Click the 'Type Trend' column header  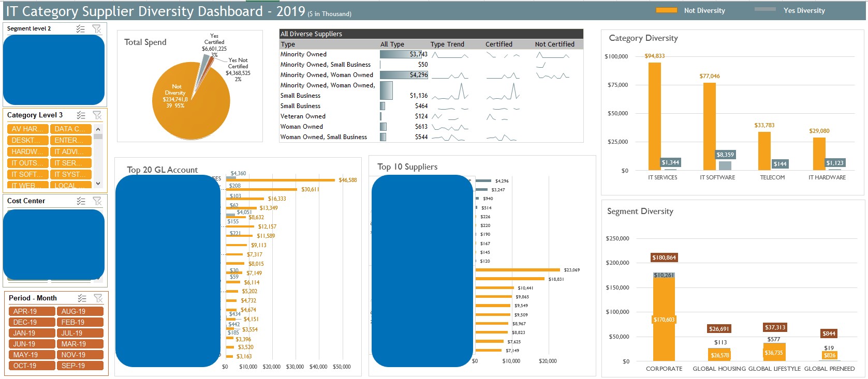447,44
